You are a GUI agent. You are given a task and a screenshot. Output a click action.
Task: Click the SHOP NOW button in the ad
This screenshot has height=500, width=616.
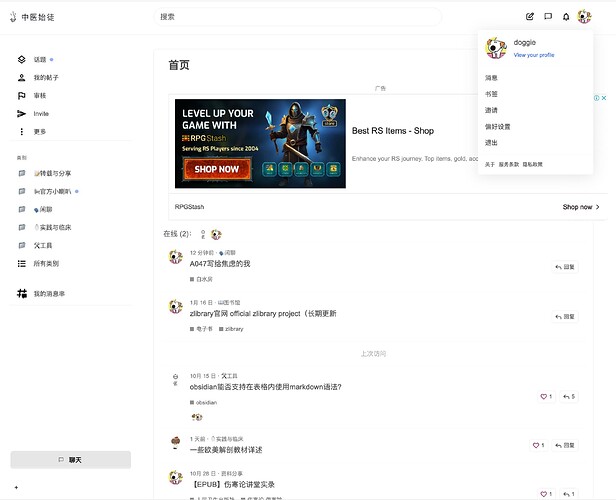(x=216, y=169)
